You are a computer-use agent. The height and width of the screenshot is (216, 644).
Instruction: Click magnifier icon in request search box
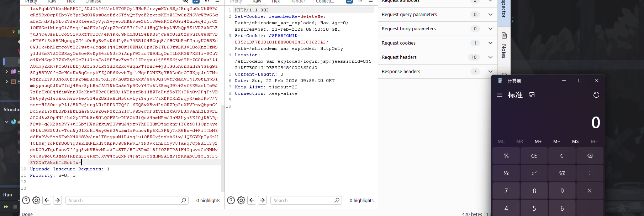[x=184, y=200]
